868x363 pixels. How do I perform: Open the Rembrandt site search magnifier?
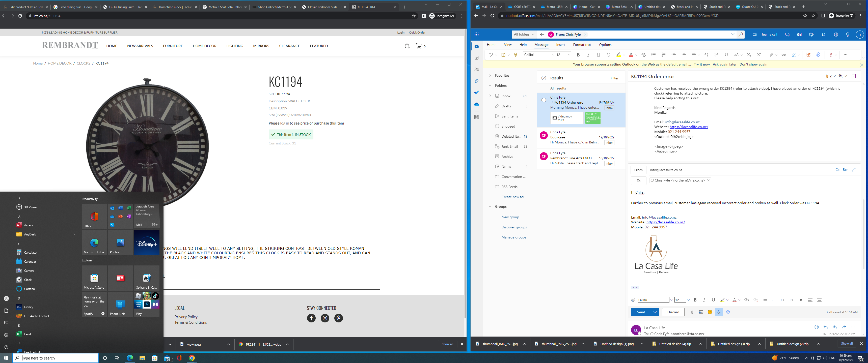tap(407, 46)
